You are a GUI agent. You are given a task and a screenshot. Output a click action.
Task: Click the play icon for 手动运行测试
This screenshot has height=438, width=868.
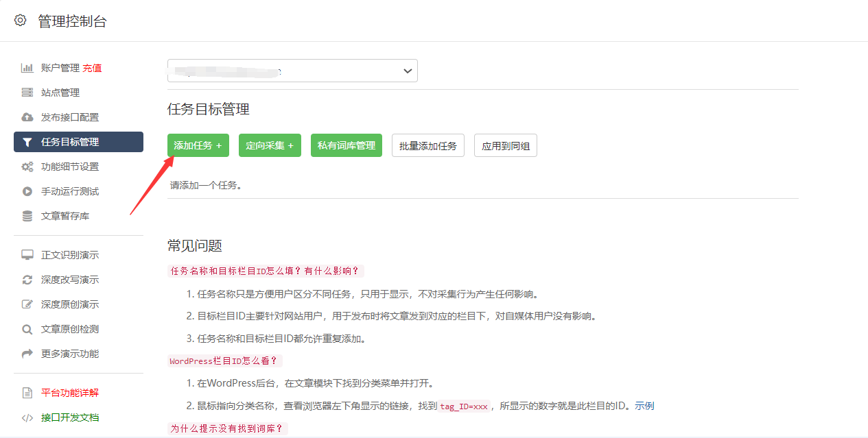click(x=27, y=191)
